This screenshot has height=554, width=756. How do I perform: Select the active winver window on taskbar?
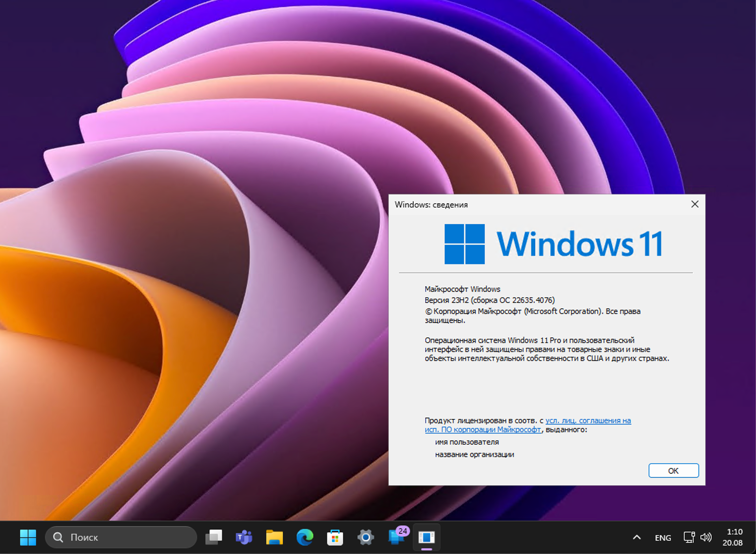[x=426, y=537]
